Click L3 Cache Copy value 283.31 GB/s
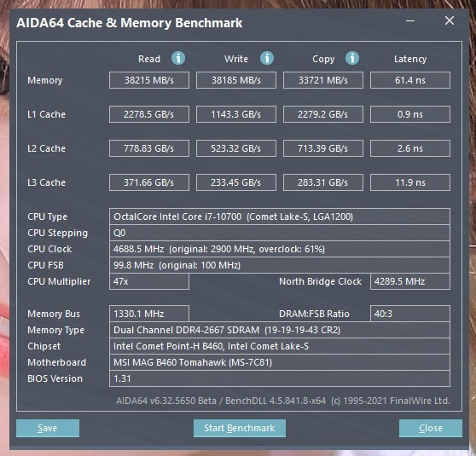 coord(323,182)
